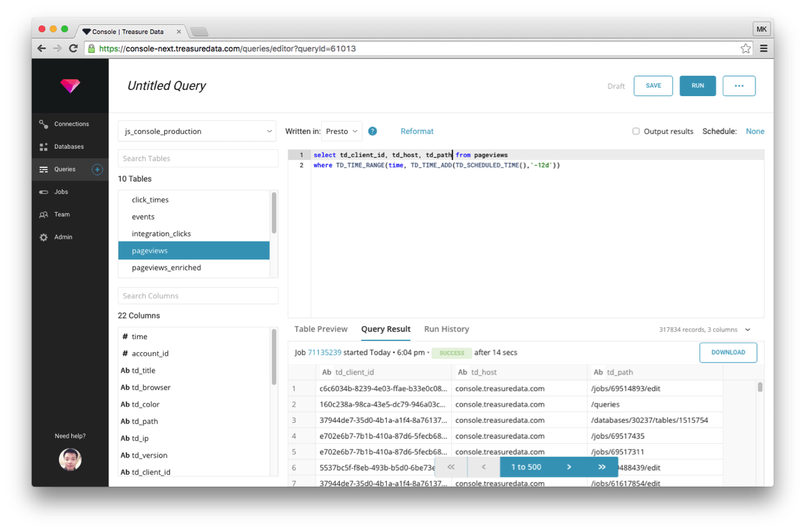Jump to last page of results
Screen dimensions: 806x532
tap(601, 468)
